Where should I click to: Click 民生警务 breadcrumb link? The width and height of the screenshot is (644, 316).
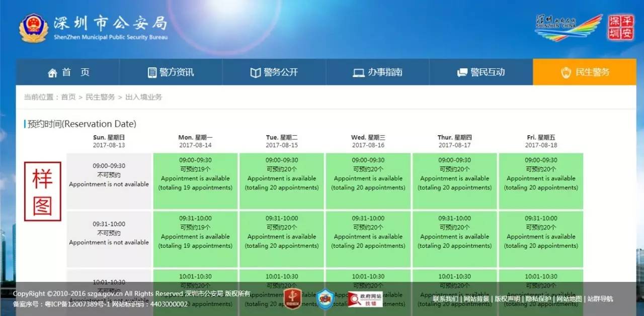point(100,97)
